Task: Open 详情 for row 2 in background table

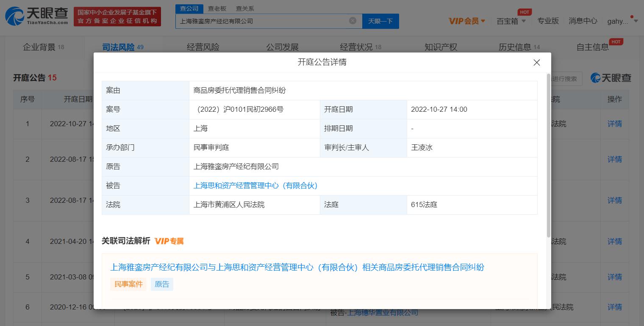Action: 615,159
